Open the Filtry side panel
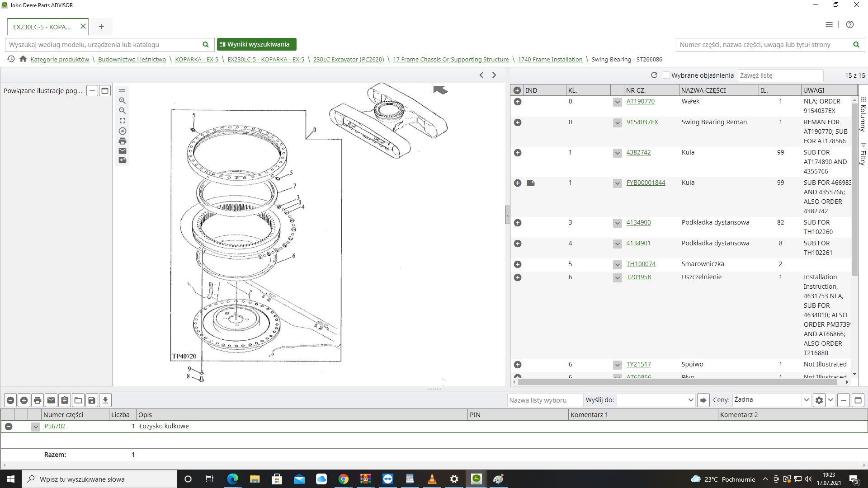 coord(863,155)
